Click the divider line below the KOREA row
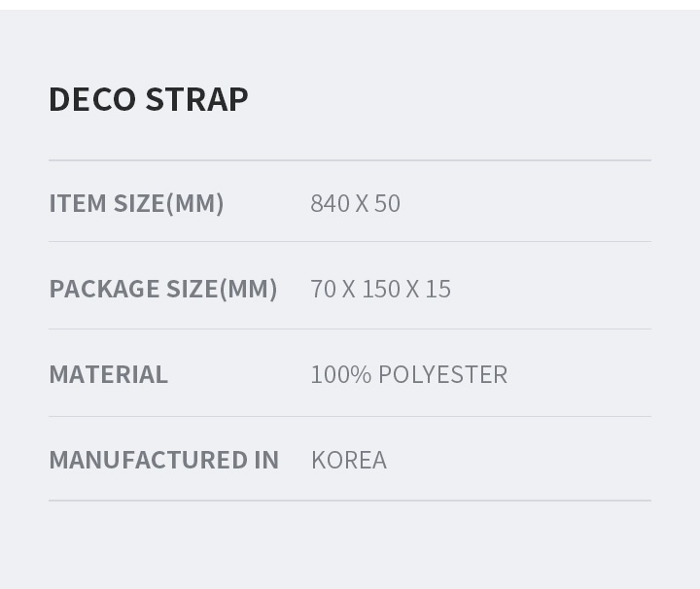Viewport: 700px width, 589px height. pyautogui.click(x=350, y=501)
